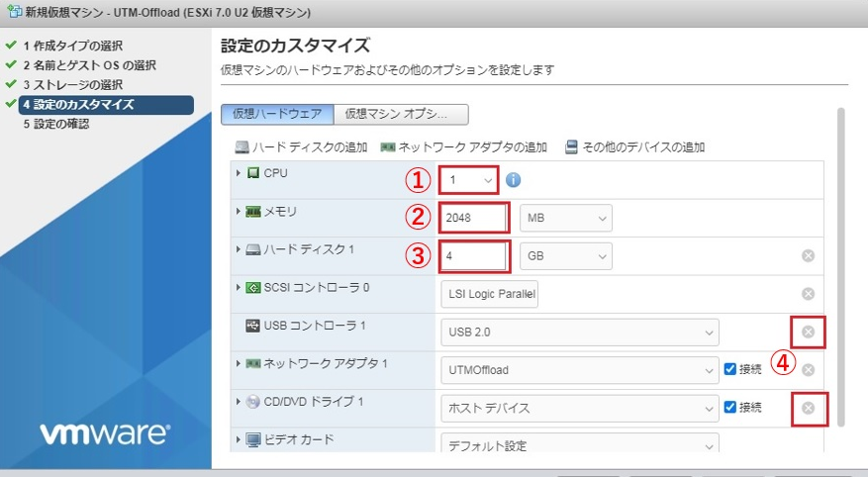Open the CPU count dropdown
Image resolution: width=868 pixels, height=477 pixels.
(x=470, y=180)
